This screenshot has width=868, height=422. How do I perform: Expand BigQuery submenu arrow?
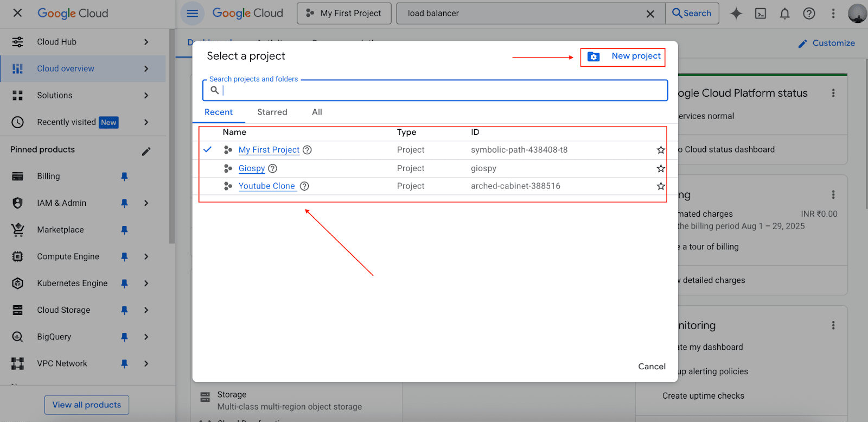pos(146,337)
